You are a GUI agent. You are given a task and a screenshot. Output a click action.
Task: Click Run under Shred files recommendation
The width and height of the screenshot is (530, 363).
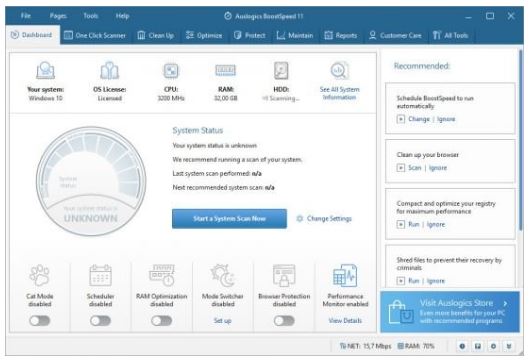(x=414, y=281)
